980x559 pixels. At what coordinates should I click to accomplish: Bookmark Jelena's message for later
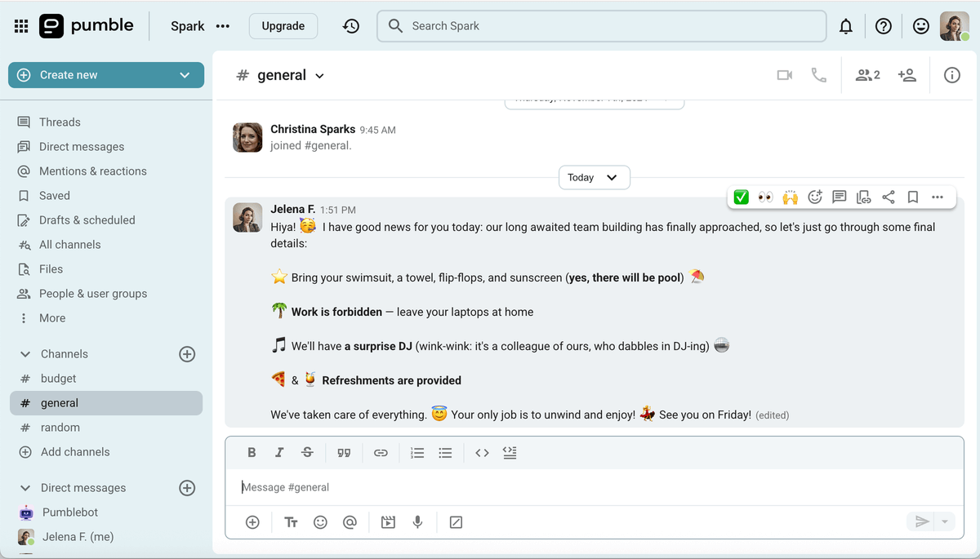(912, 197)
